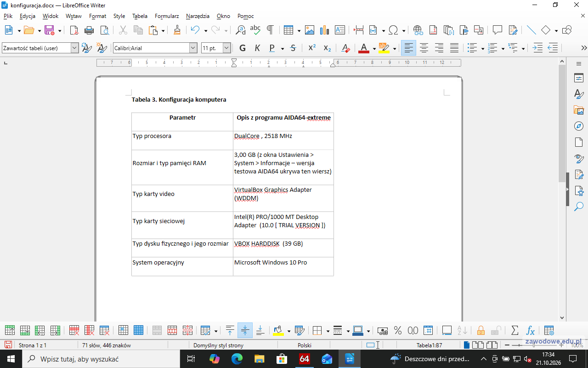The height and width of the screenshot is (368, 588).
Task: Open the Tabela menu
Action: point(140,16)
